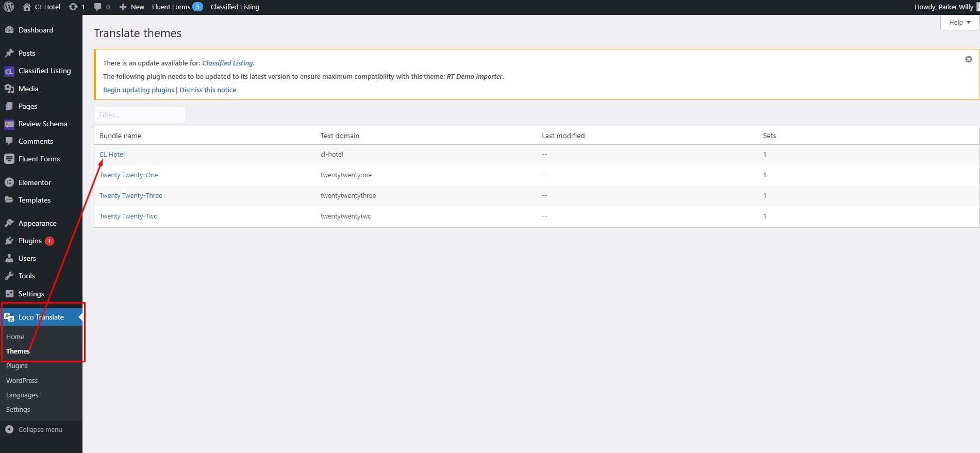Click the 'twentytwentytwo' text domain cell
This screenshot has height=453, width=980.
coord(346,216)
